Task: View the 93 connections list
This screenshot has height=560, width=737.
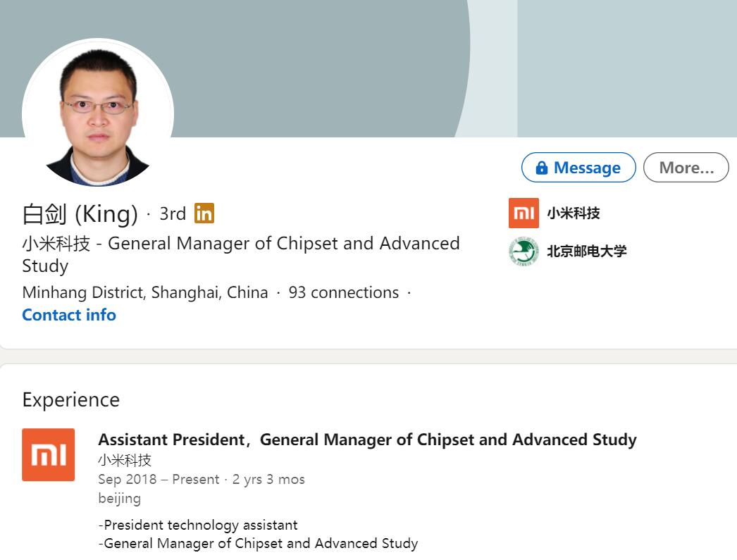Action: tap(345, 292)
